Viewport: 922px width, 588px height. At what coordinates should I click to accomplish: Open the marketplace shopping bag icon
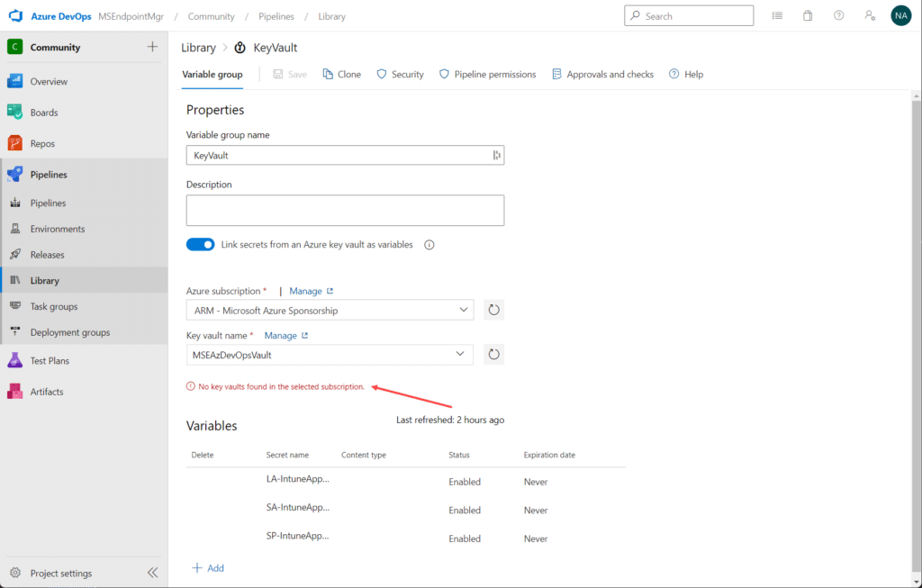pyautogui.click(x=808, y=16)
